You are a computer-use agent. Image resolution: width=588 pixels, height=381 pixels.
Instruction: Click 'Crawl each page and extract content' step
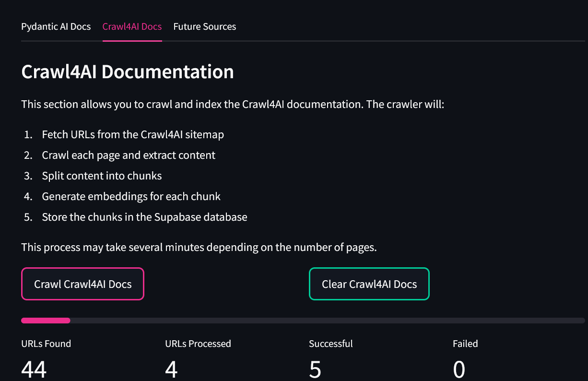pos(129,155)
